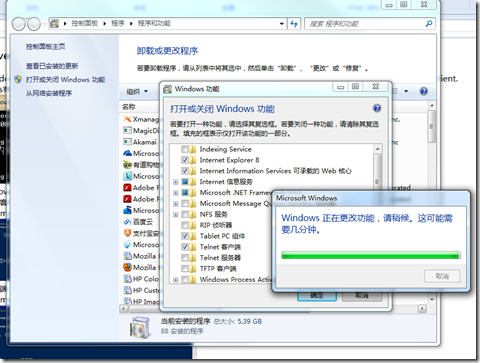Open the address bar history dropdown
The height and width of the screenshot is (363, 480).
click(282, 23)
